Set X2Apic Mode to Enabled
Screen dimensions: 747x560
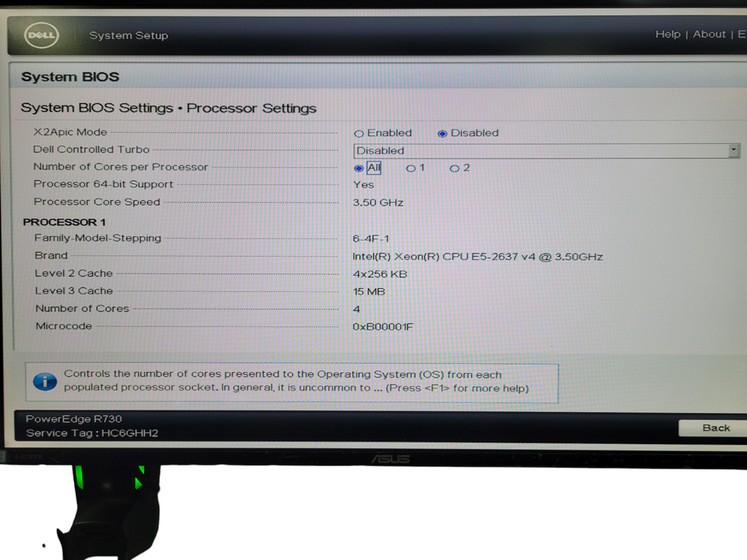click(359, 134)
